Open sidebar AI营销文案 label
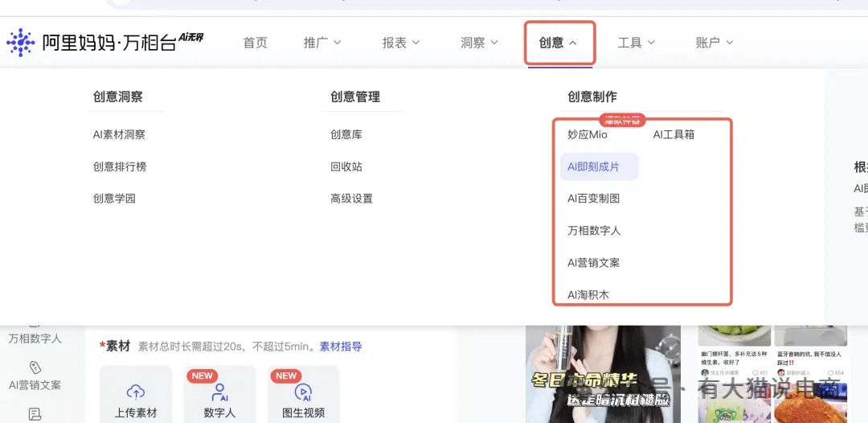Image resolution: width=868 pixels, height=423 pixels. 35,385
